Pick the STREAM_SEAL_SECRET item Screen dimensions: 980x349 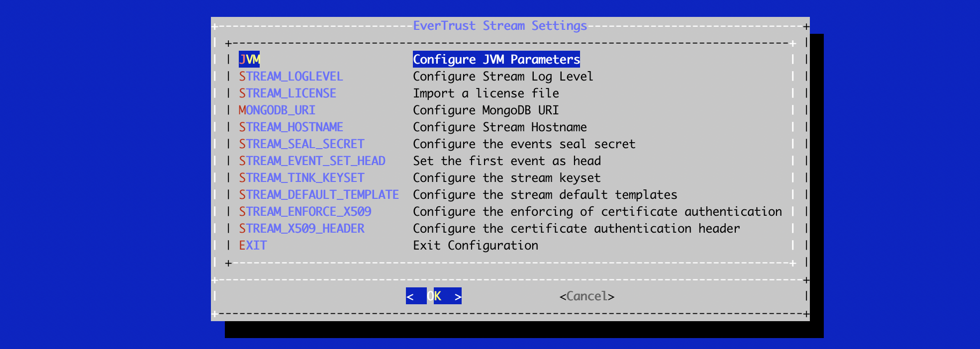coord(301,144)
